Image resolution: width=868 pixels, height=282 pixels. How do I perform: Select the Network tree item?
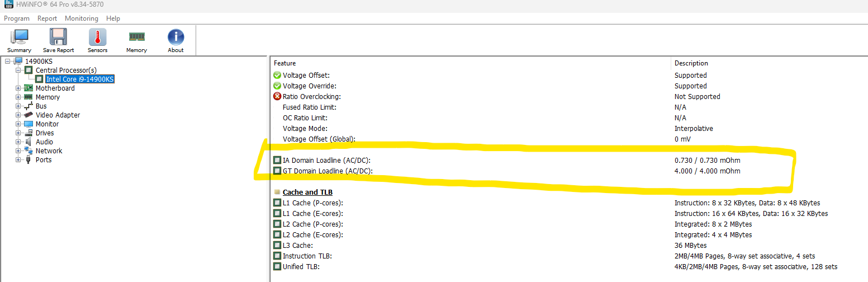click(49, 151)
